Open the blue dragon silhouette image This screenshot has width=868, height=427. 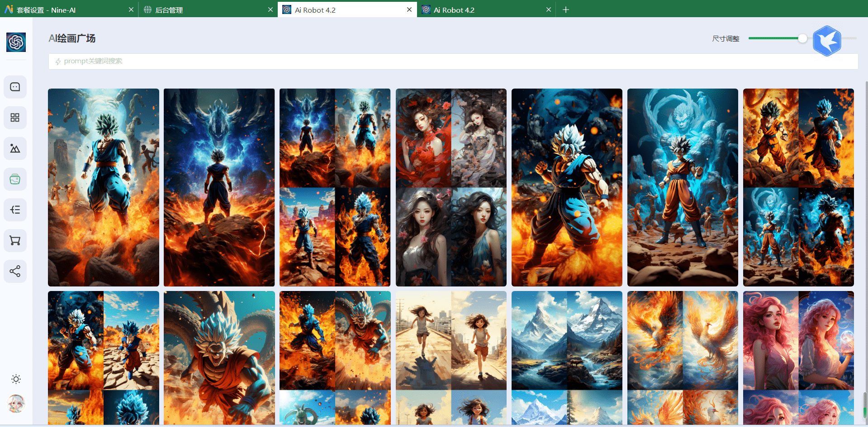tap(219, 188)
